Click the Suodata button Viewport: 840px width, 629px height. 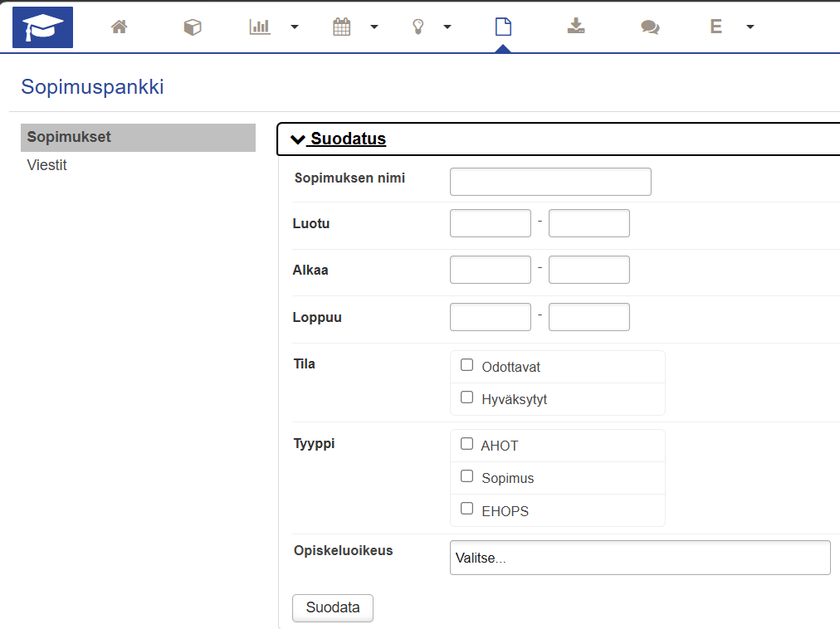(x=333, y=607)
